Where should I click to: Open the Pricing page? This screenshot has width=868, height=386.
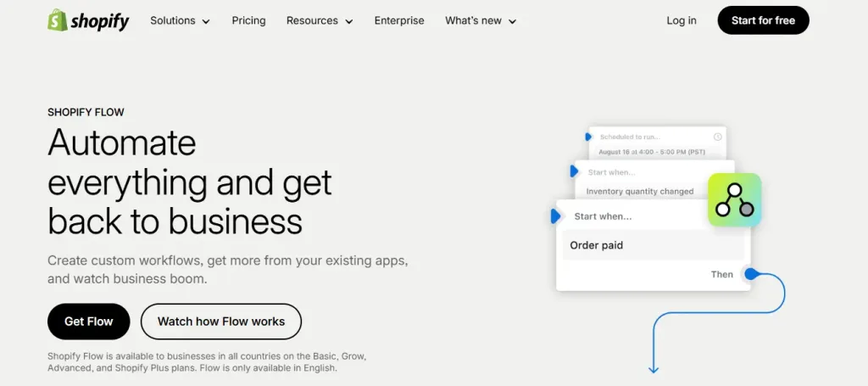pyautogui.click(x=248, y=20)
